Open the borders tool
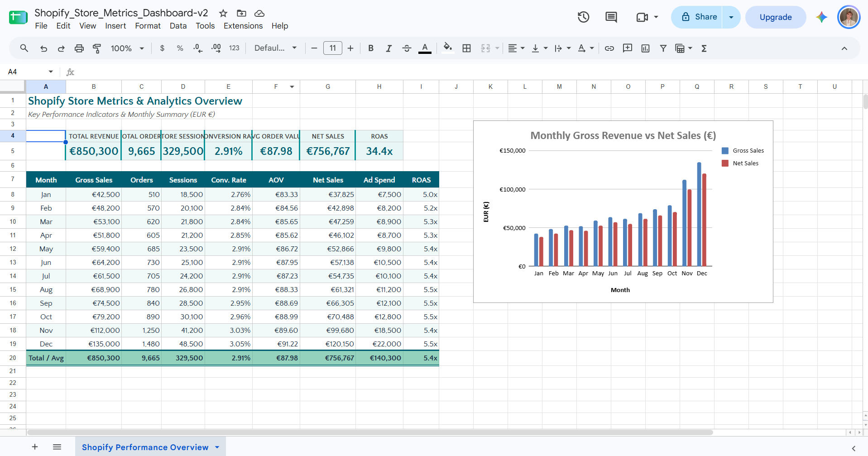868x456 pixels. pos(466,48)
